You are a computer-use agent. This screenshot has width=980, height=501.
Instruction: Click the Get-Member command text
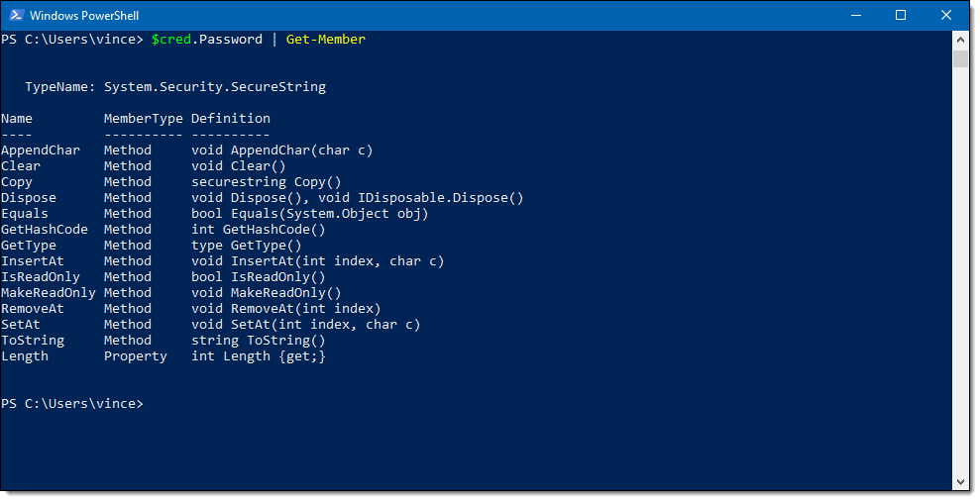pyautogui.click(x=326, y=40)
